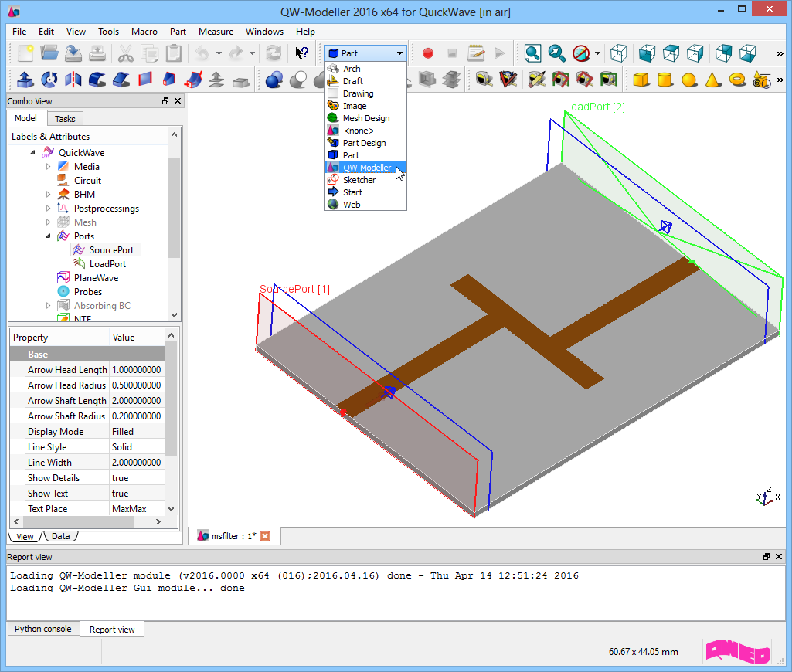Start macro recording with the red dot
Screen dimensions: 792x672
(428, 53)
